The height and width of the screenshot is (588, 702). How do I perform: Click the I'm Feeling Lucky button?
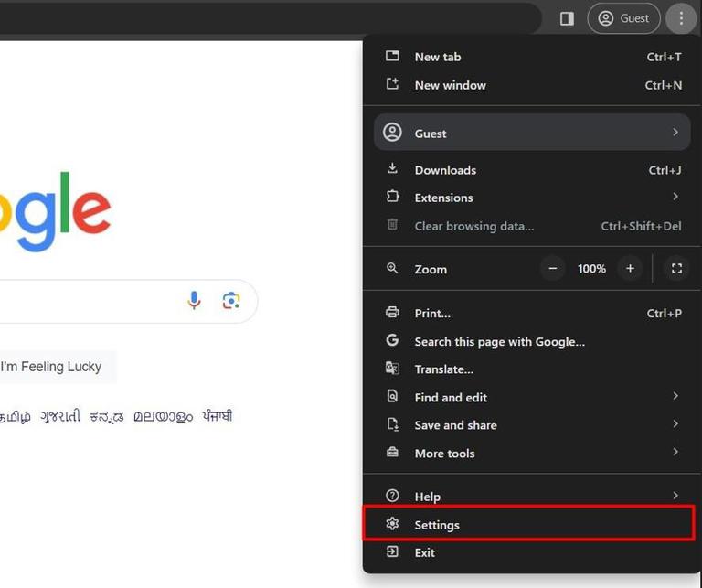51,367
